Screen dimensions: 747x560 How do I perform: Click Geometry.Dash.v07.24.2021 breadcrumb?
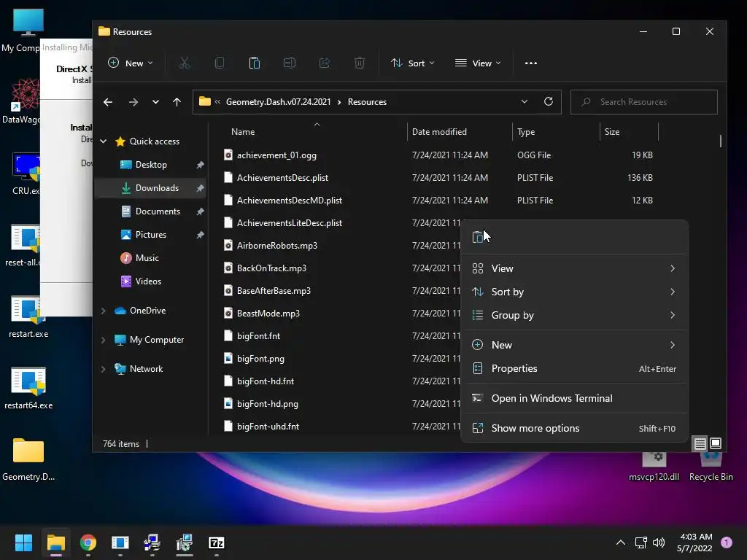278,102
